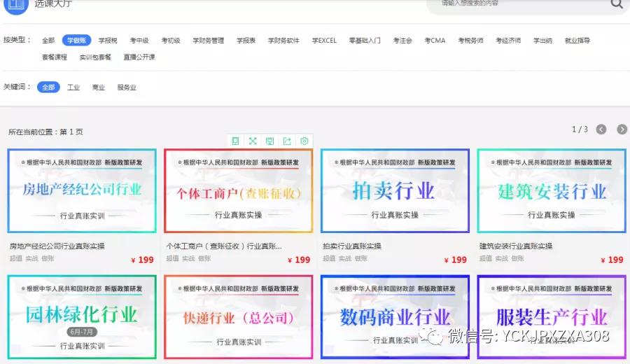Click the book logo icon beside 选课大厅

15,5
